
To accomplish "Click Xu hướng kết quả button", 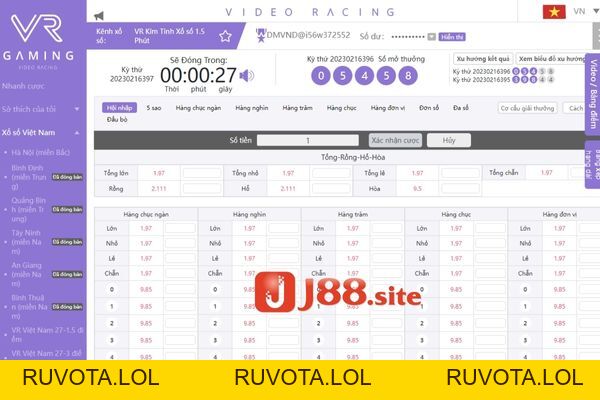I will [483, 59].
